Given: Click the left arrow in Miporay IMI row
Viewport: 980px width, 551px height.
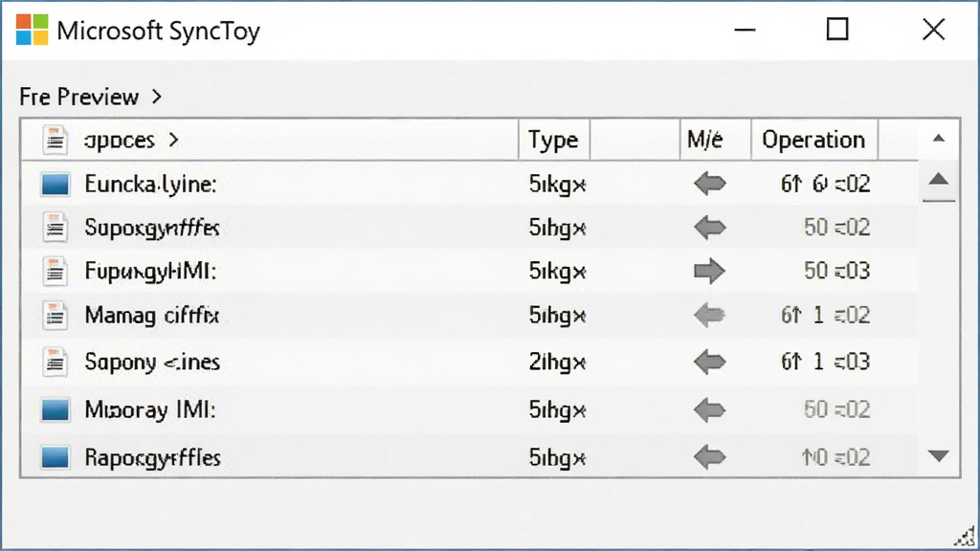Looking at the screenshot, I should point(710,409).
